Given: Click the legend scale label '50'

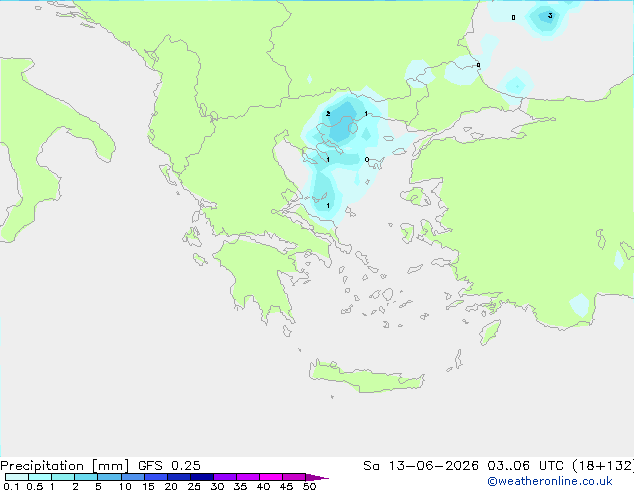Looking at the screenshot, I should coord(309,486).
